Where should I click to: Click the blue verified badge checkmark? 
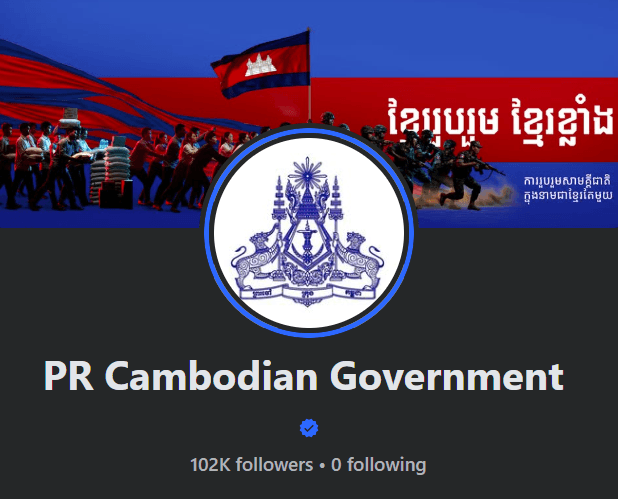tap(309, 428)
